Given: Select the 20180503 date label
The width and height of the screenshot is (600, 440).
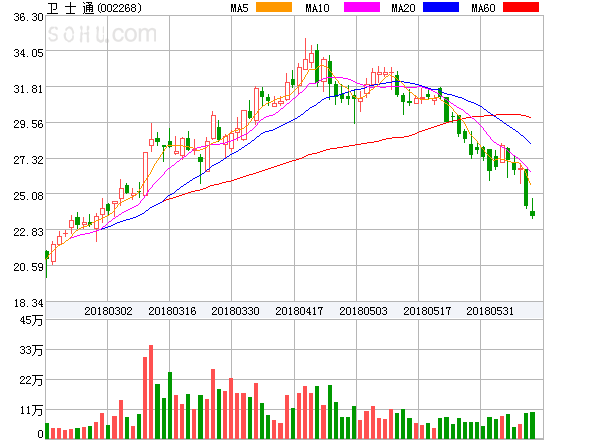Looking at the screenshot, I should pos(363,311).
